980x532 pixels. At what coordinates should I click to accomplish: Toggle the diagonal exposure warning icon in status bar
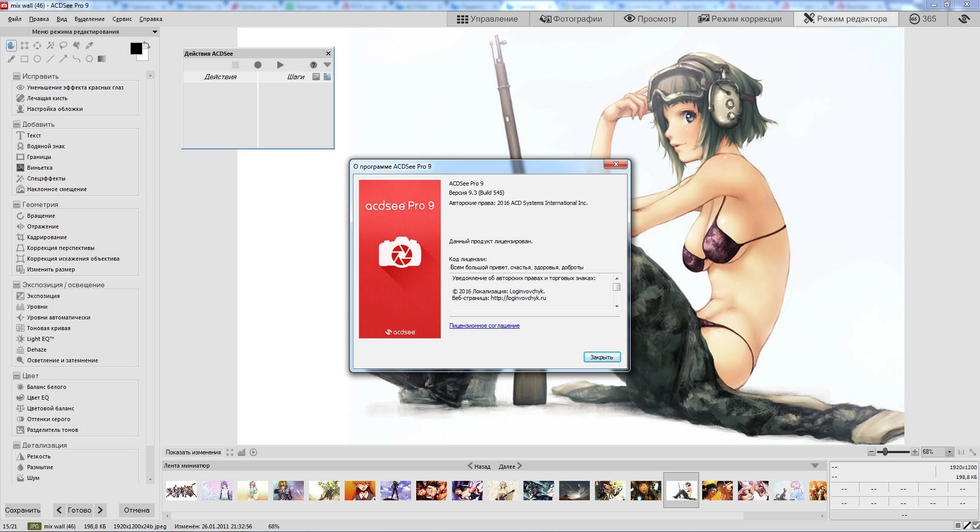tap(967, 526)
